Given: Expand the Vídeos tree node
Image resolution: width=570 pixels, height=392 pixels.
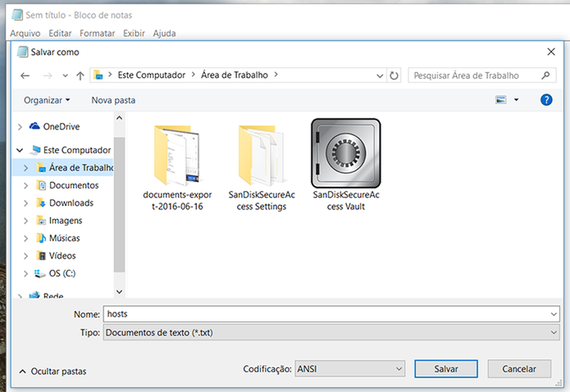Looking at the screenshot, I should [26, 256].
